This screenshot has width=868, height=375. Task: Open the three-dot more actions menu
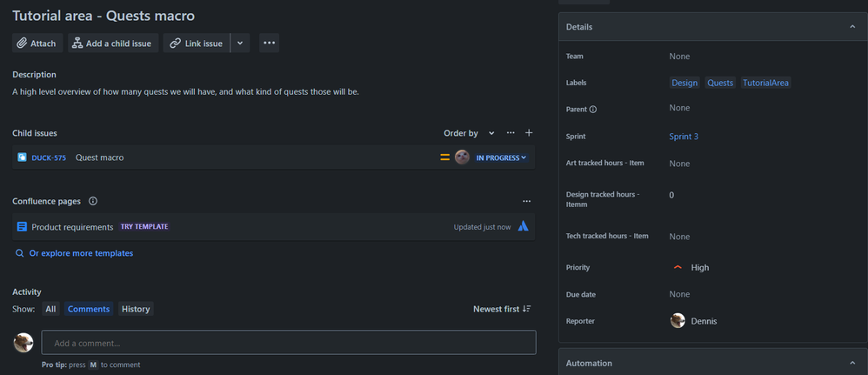[x=269, y=44]
